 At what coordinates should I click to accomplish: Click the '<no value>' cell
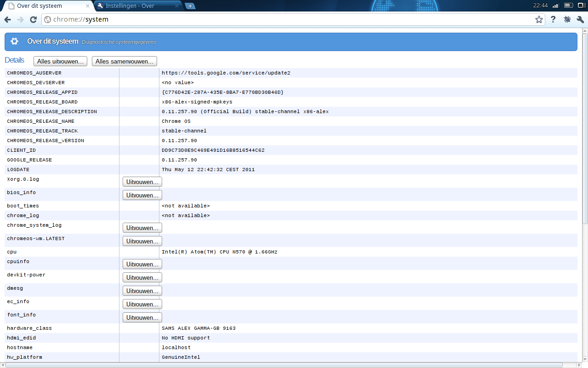(178, 82)
